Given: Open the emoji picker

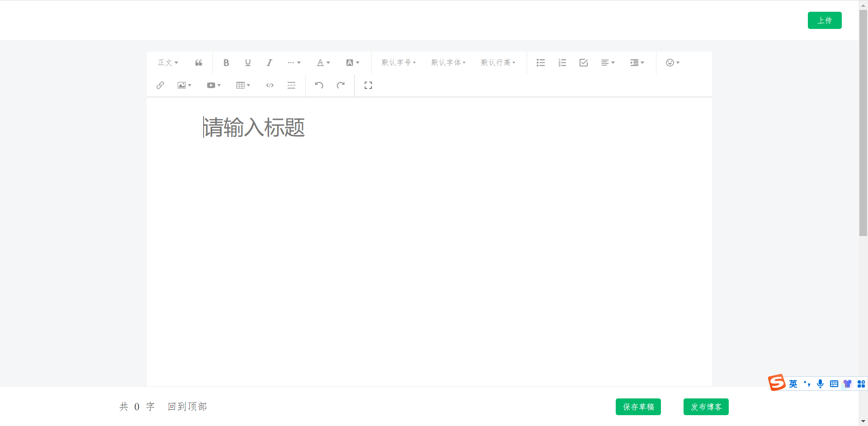Looking at the screenshot, I should click(673, 62).
